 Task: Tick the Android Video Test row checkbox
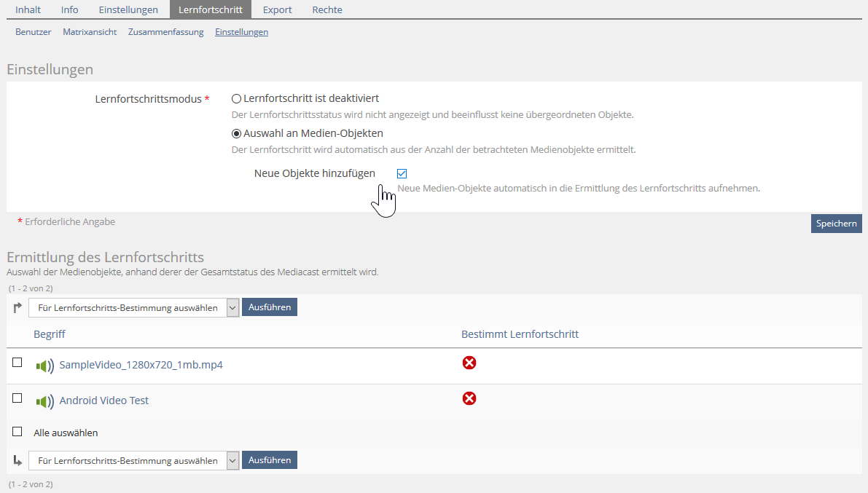17,398
